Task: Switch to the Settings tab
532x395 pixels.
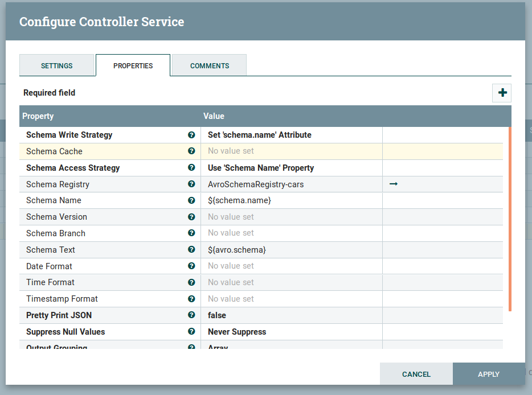Action: (56, 65)
